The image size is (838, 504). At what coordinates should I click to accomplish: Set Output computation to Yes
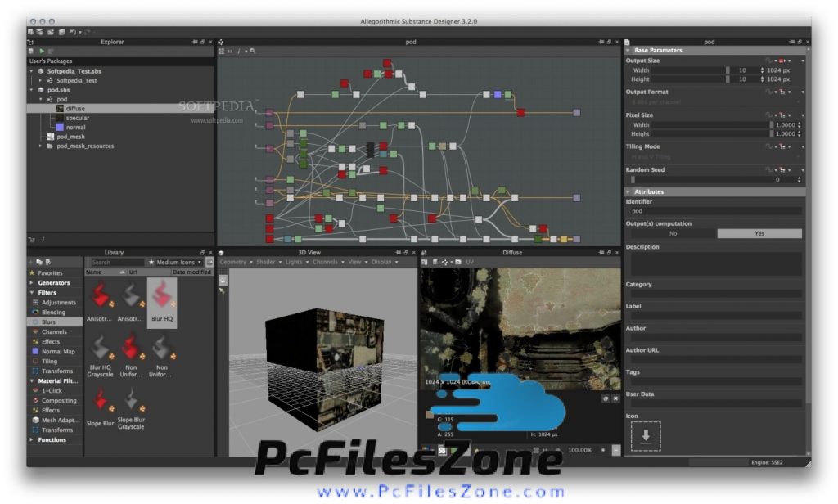759,233
